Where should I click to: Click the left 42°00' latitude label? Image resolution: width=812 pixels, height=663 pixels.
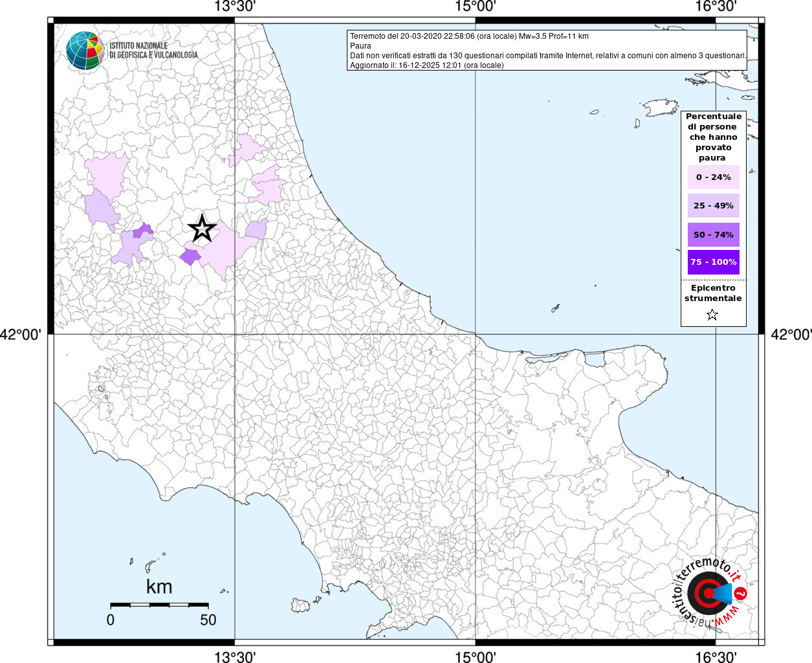coord(21,335)
